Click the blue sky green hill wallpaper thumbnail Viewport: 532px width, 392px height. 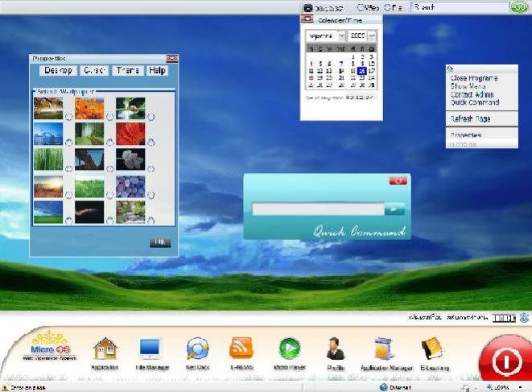[48, 213]
